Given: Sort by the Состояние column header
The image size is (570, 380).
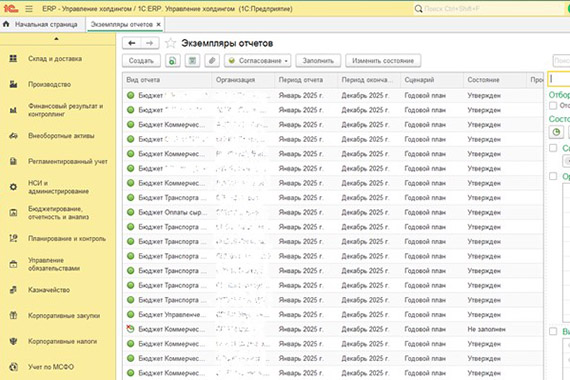Looking at the screenshot, I should pos(495,80).
